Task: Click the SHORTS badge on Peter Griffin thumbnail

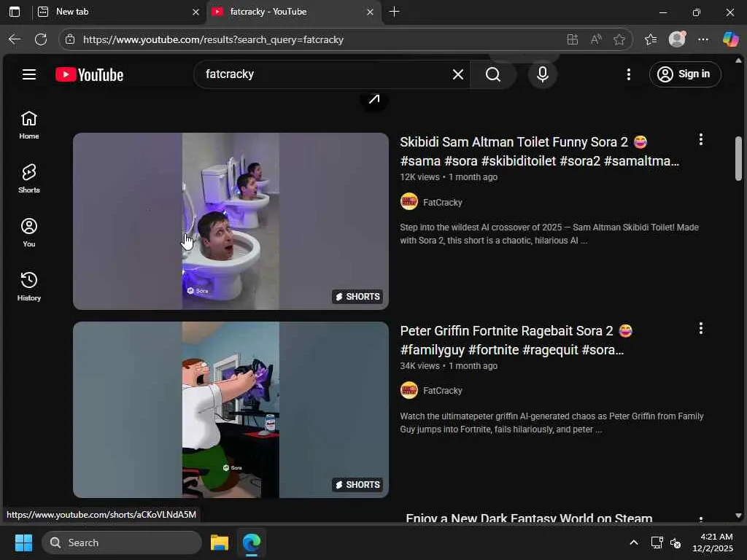Action: [x=357, y=485]
